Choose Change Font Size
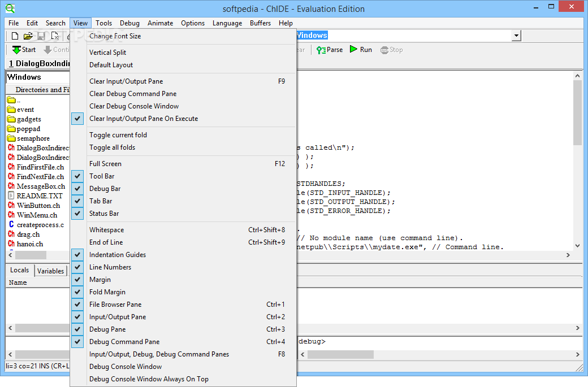Image resolution: width=588 pixels, height=387 pixels. [183, 36]
